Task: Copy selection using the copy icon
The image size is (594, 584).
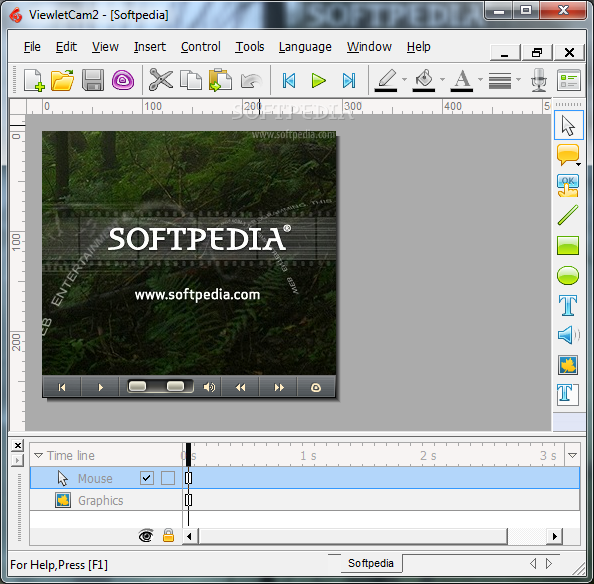Action: (191, 80)
